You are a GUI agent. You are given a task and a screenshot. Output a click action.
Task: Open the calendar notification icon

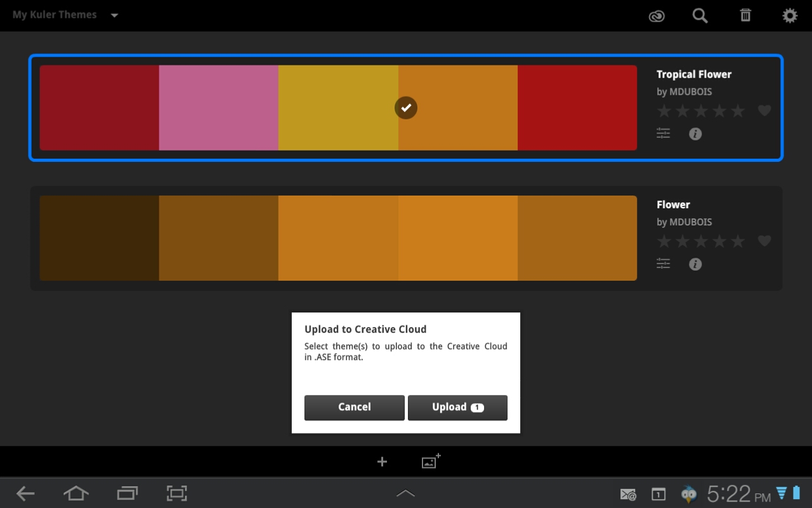click(x=658, y=494)
